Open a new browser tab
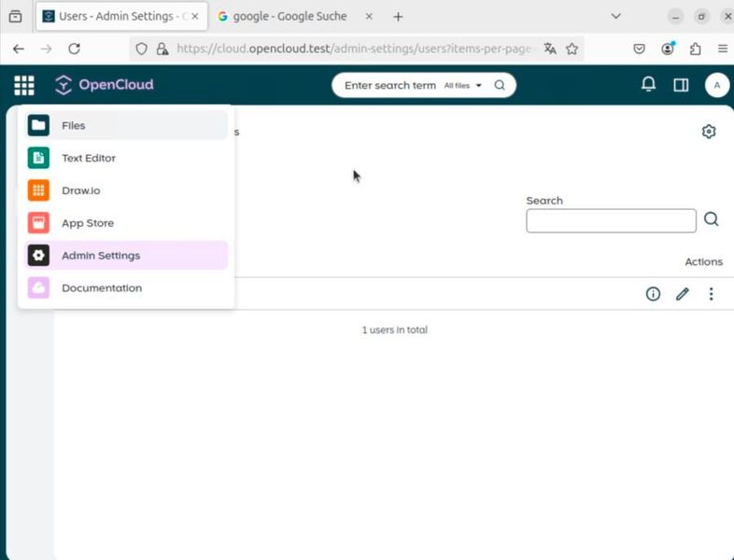The image size is (734, 560). pos(398,17)
